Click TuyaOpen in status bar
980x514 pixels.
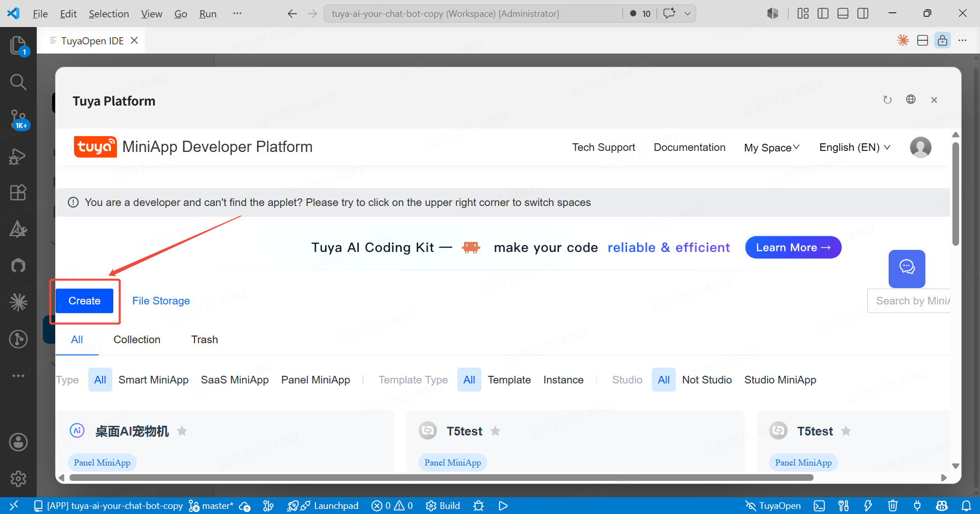pyautogui.click(x=773, y=506)
